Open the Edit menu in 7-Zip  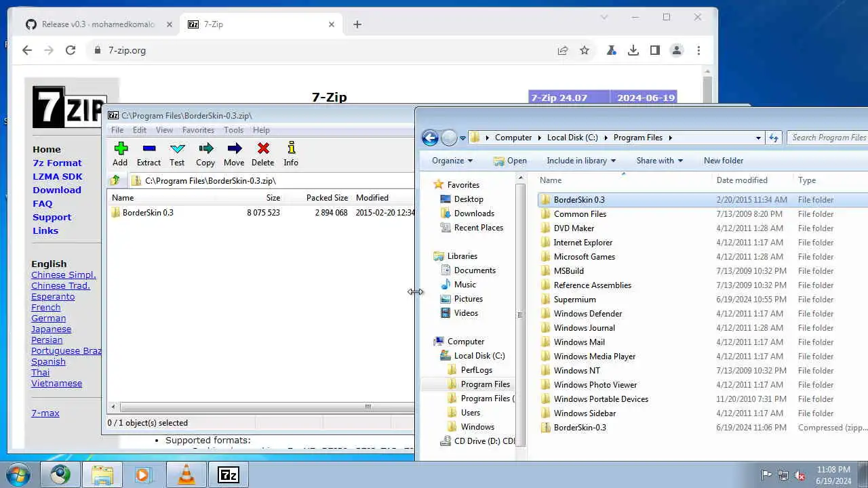(x=140, y=130)
